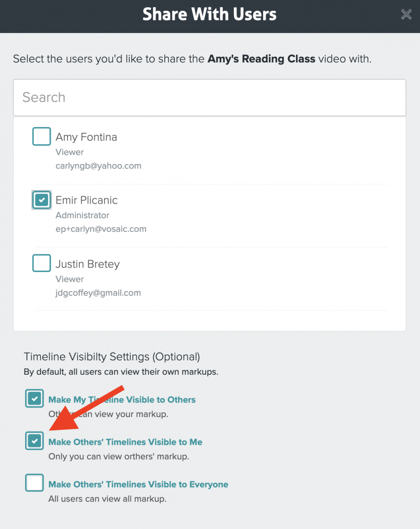Uncheck Make Others' Timelines Visible to Me
This screenshot has height=529, width=420.
click(34, 441)
